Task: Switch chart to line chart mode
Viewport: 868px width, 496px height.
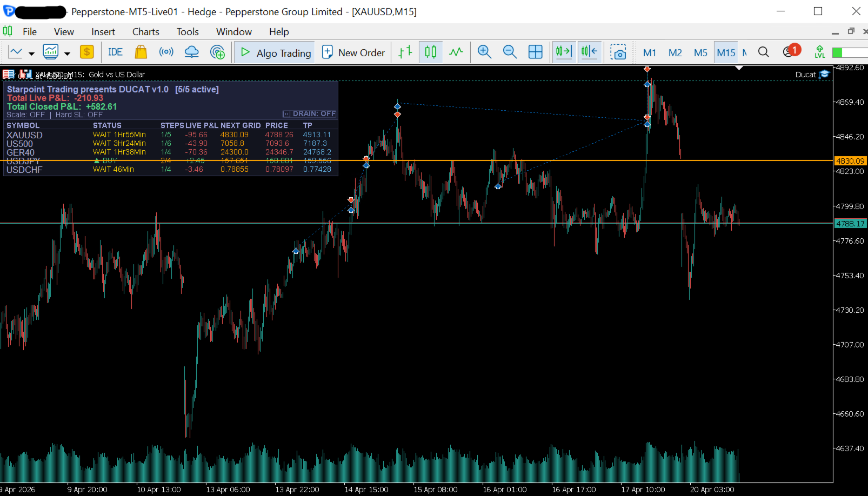Action: coord(456,52)
